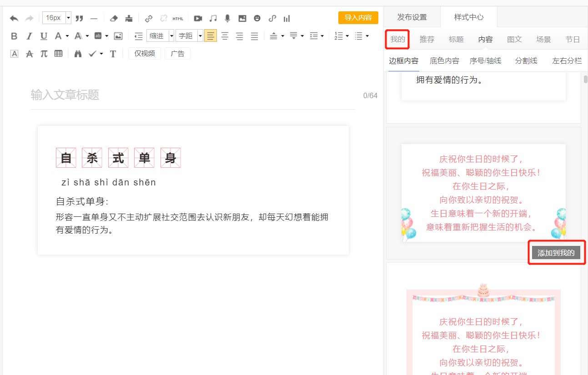Click the HTML source code icon
The width and height of the screenshot is (588, 375).
click(178, 18)
